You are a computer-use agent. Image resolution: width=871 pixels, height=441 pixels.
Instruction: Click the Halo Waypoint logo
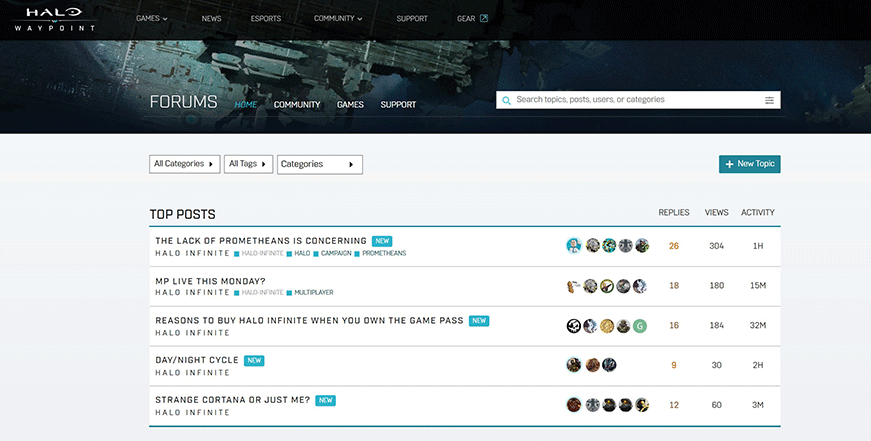[x=54, y=20]
